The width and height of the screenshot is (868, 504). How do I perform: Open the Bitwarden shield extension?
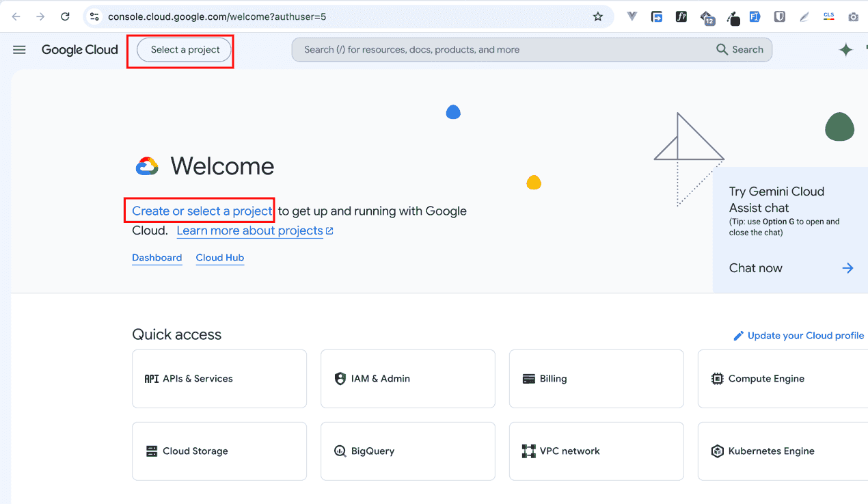point(779,16)
